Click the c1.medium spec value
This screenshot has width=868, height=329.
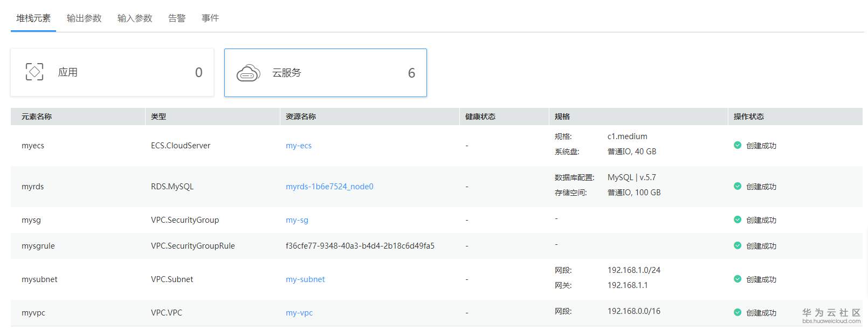tap(628, 136)
